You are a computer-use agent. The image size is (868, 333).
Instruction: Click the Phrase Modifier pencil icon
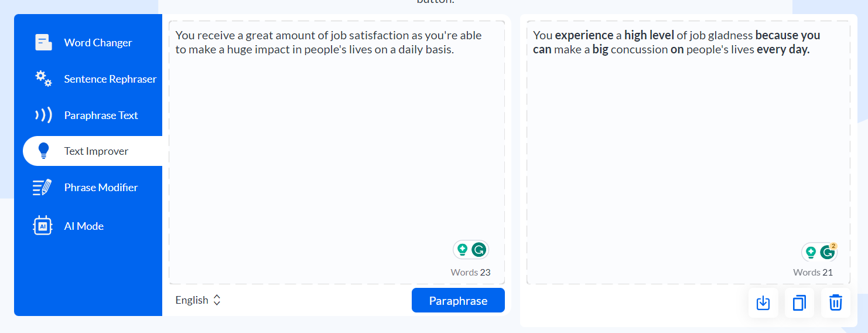tap(42, 188)
